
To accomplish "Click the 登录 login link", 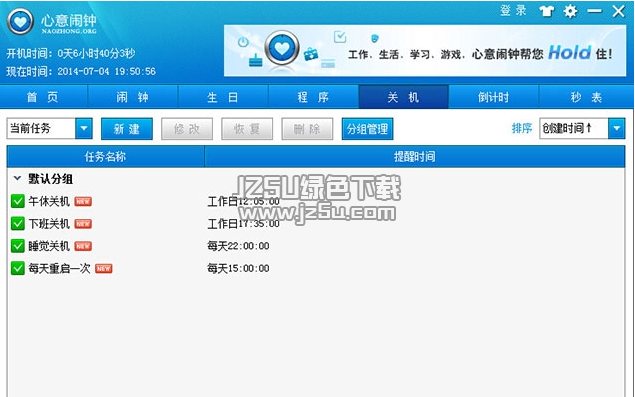I will pos(513,11).
